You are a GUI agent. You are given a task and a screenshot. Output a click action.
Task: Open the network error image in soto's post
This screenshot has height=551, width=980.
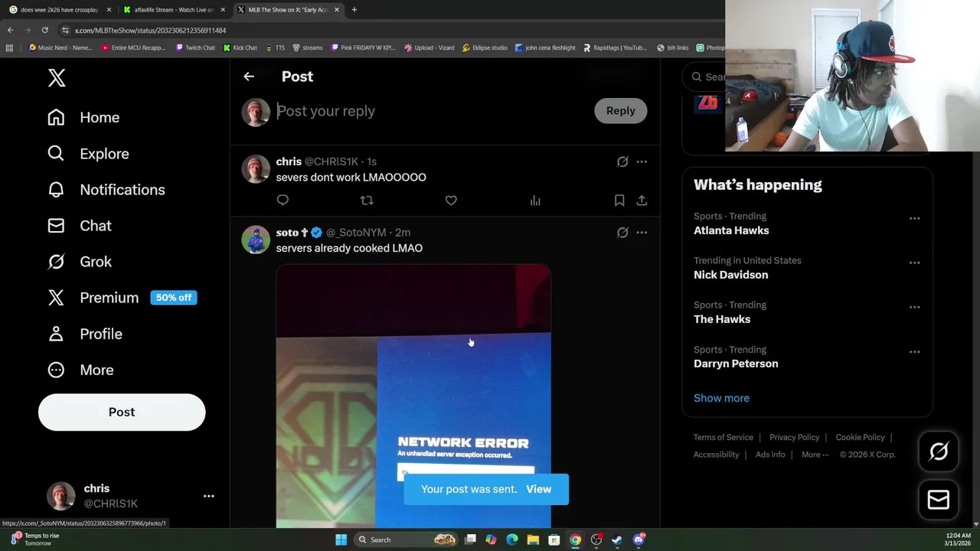click(x=413, y=396)
